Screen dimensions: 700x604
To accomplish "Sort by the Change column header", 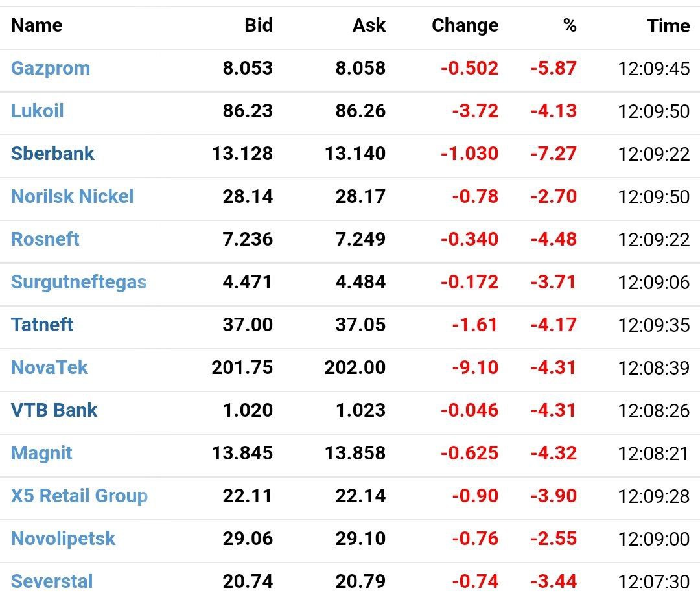I will [465, 26].
